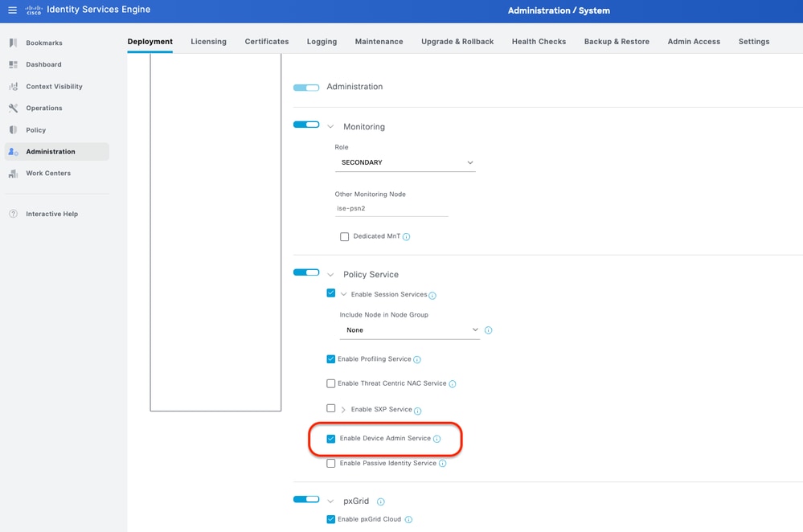Click the Dashboard sidebar icon
This screenshot has width=803, height=532.
[14, 64]
